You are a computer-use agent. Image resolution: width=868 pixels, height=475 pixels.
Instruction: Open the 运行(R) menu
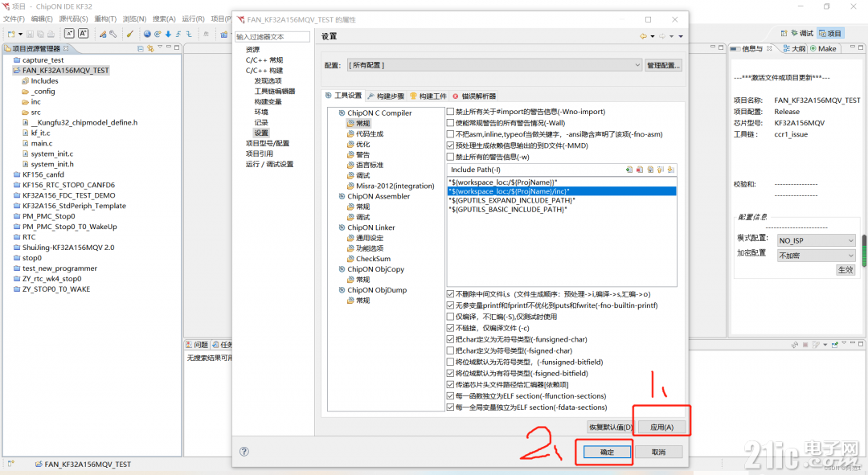tap(193, 18)
